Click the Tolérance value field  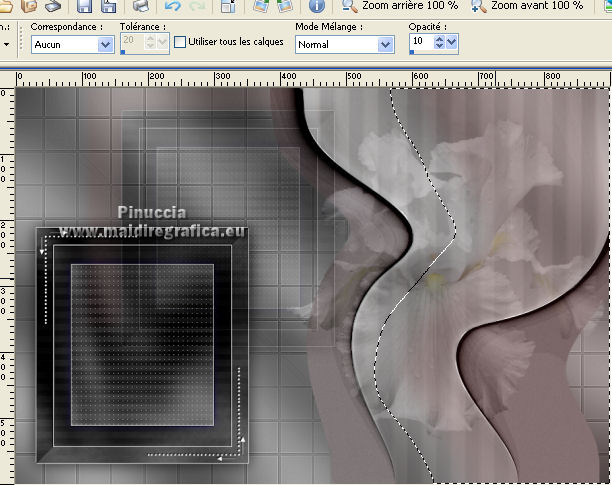click(x=132, y=40)
